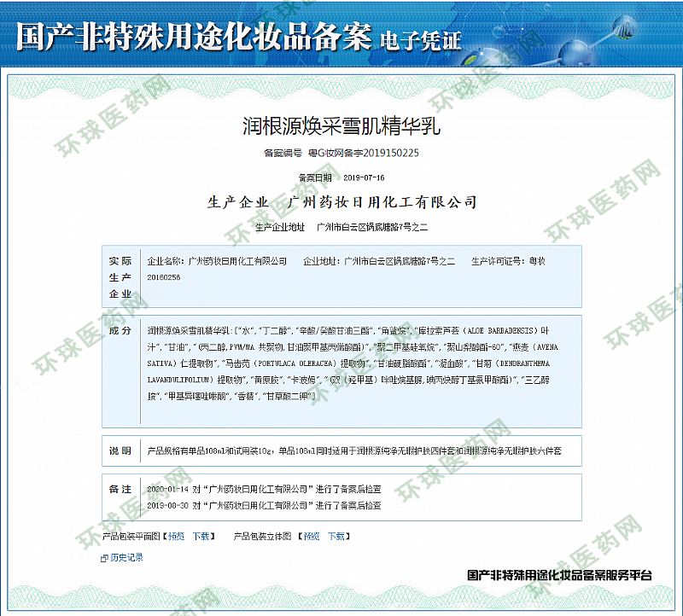Click 下载 for 产品包装平面图
This screenshot has width=683, height=616.
201,537
